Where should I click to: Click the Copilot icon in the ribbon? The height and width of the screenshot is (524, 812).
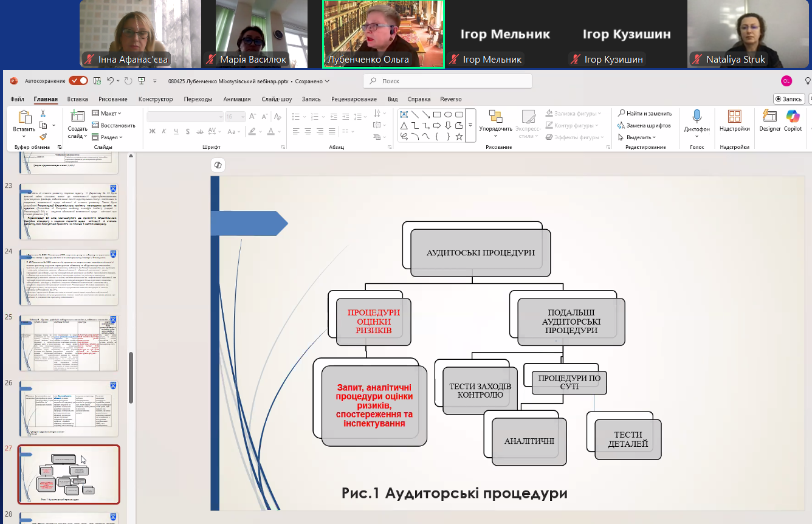[793, 117]
